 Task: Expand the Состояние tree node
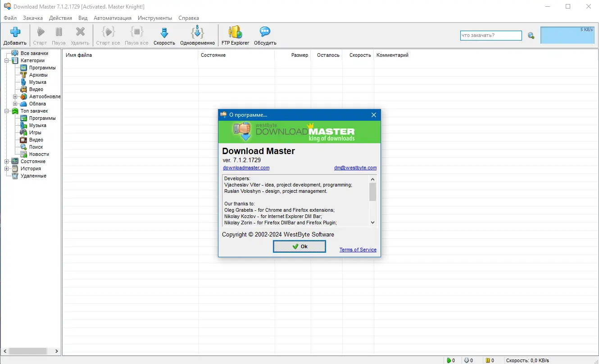pyautogui.click(x=7, y=161)
